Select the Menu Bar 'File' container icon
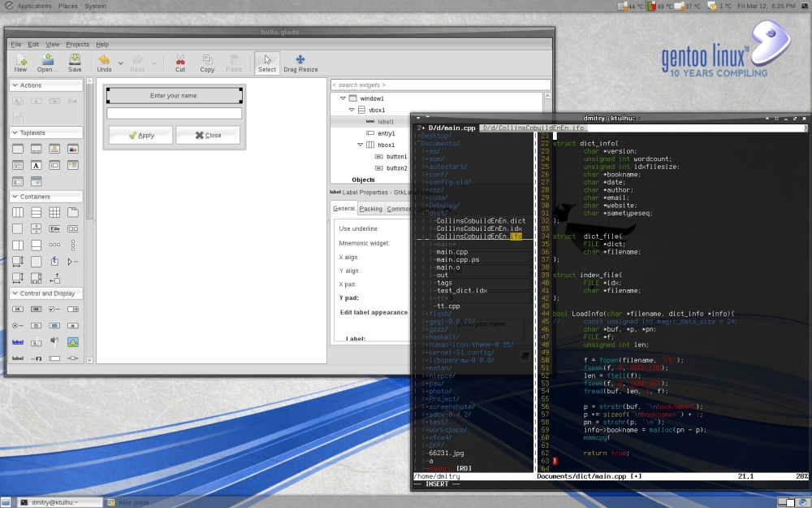Image resolution: width=812 pixels, height=508 pixels. (x=54, y=228)
